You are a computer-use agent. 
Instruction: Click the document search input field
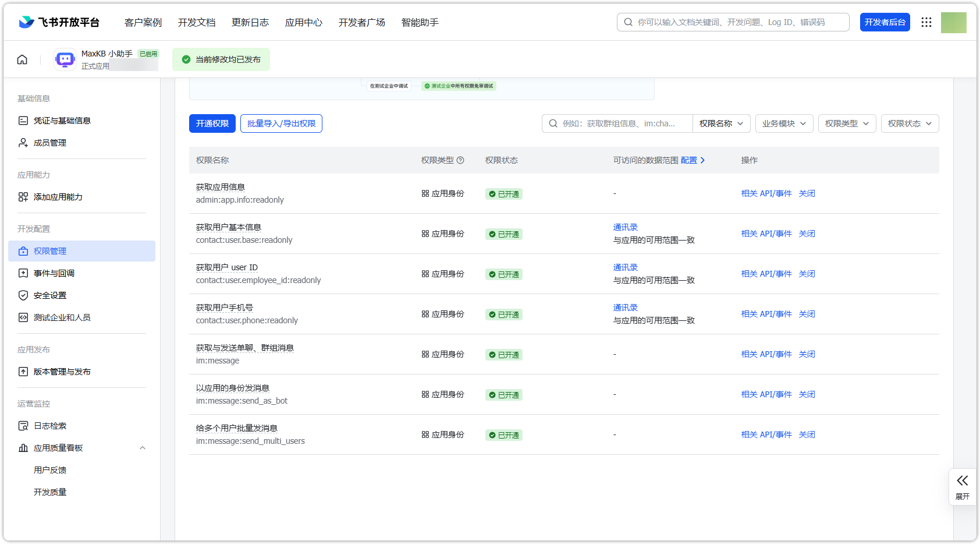[x=733, y=22]
